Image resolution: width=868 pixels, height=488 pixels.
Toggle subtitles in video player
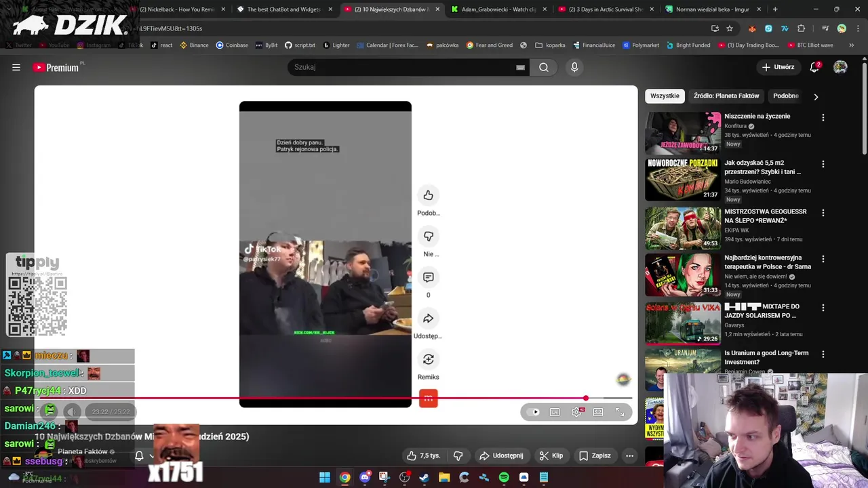555,412
